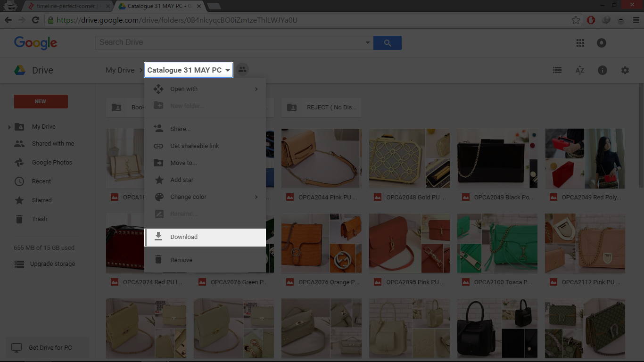Open the OPCA2048 Gold PU image thumbnail

pyautogui.click(x=409, y=159)
